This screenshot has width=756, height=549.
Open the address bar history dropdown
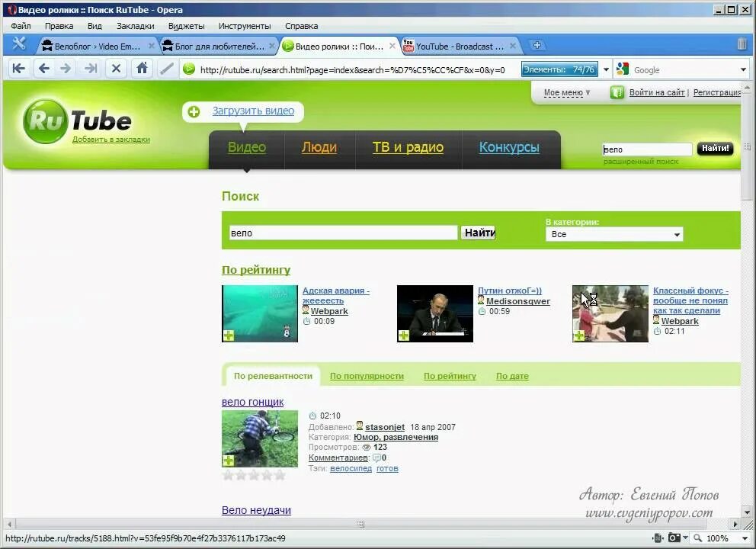tap(606, 69)
